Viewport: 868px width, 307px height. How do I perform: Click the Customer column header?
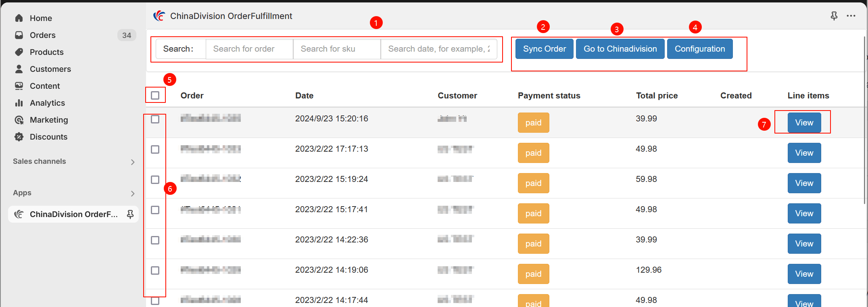point(457,96)
